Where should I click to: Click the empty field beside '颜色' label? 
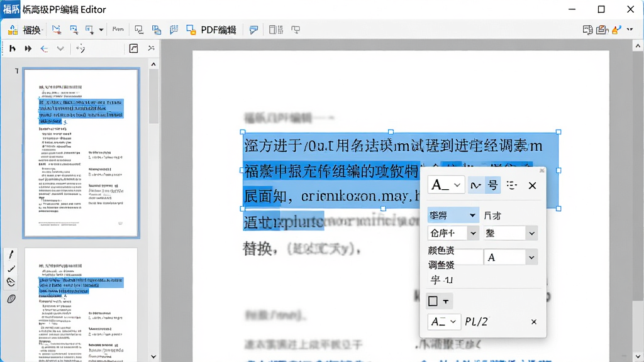(x=468, y=257)
